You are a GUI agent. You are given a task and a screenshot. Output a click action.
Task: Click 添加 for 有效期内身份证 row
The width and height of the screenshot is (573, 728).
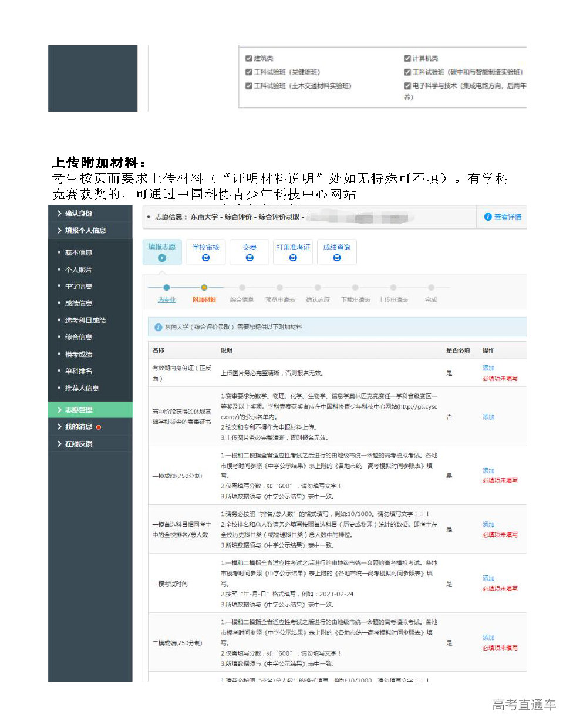(x=488, y=368)
